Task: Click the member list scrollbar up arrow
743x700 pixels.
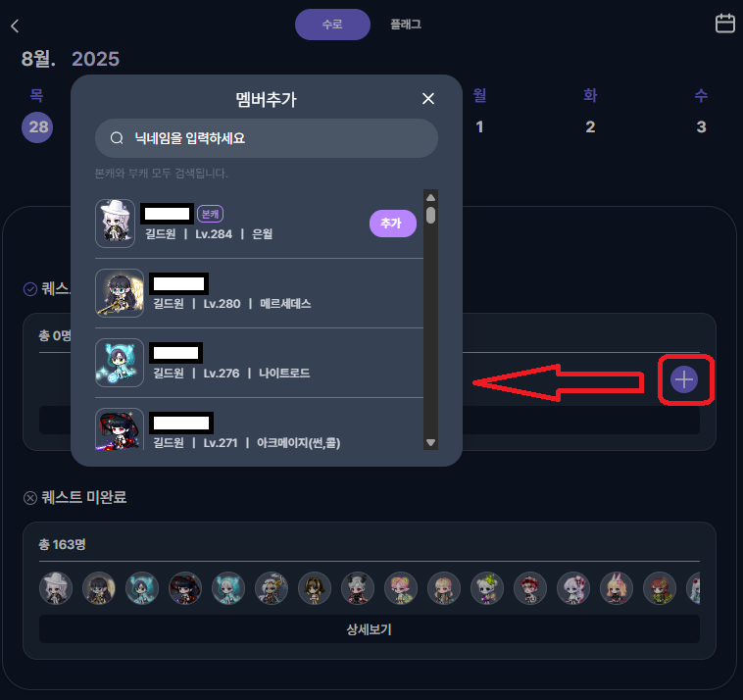Action: click(x=430, y=197)
